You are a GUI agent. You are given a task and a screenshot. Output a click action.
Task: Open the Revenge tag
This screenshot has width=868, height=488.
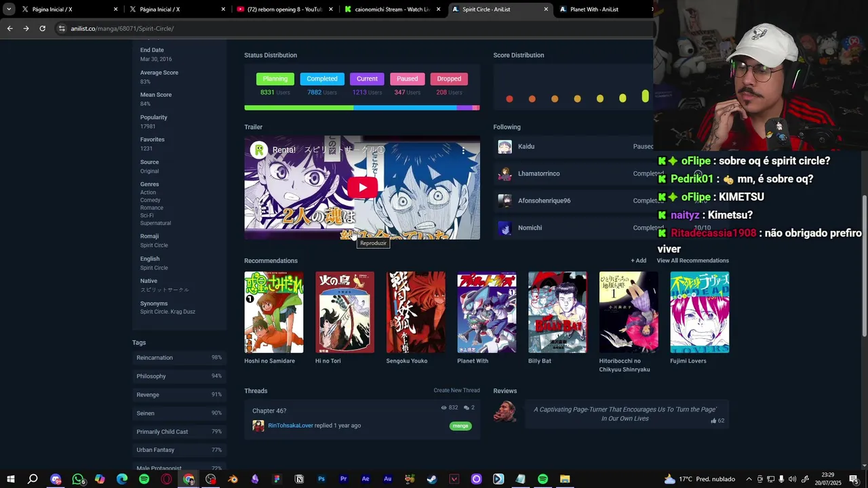pyautogui.click(x=148, y=394)
